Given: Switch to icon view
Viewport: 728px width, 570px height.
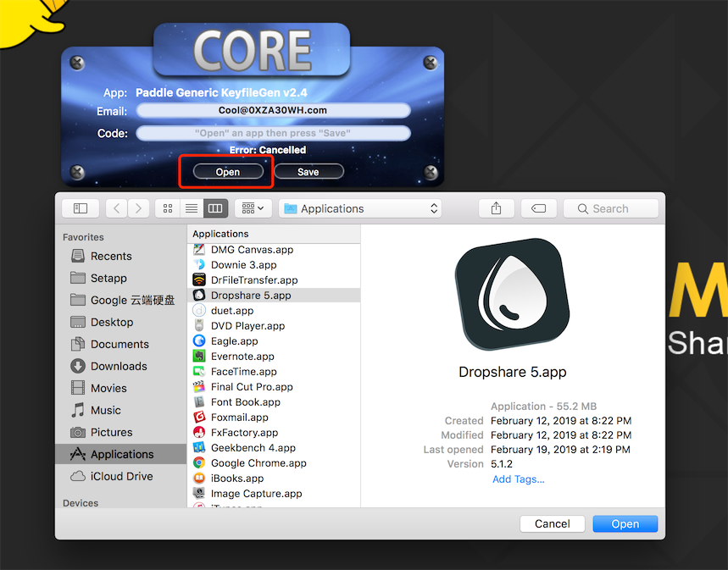Looking at the screenshot, I should click(168, 208).
